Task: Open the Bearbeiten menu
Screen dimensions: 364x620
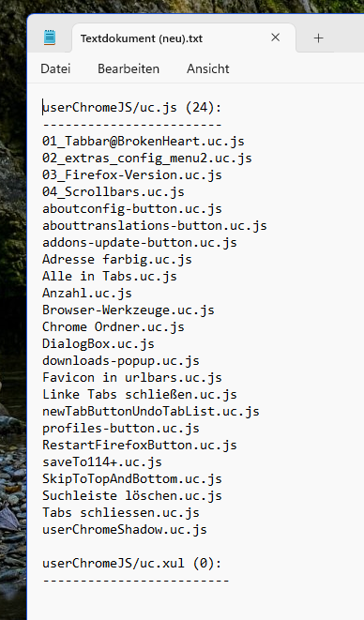Action: 129,68
